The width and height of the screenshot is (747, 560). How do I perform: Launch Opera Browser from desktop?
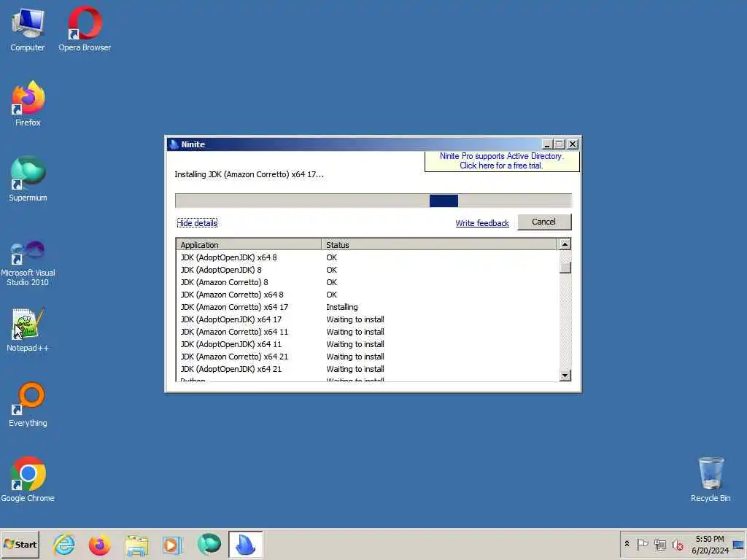(x=85, y=29)
